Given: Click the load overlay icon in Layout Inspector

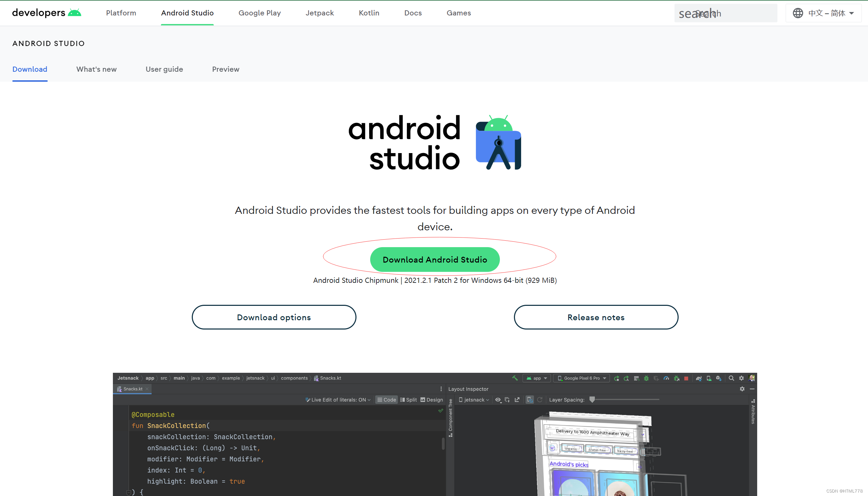Looking at the screenshot, I should 507,400.
